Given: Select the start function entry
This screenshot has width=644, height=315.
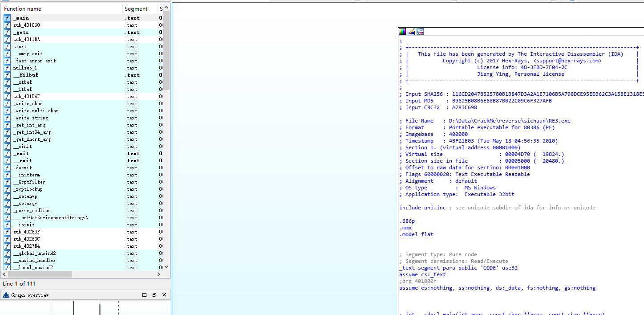Looking at the screenshot, I should (x=20, y=47).
